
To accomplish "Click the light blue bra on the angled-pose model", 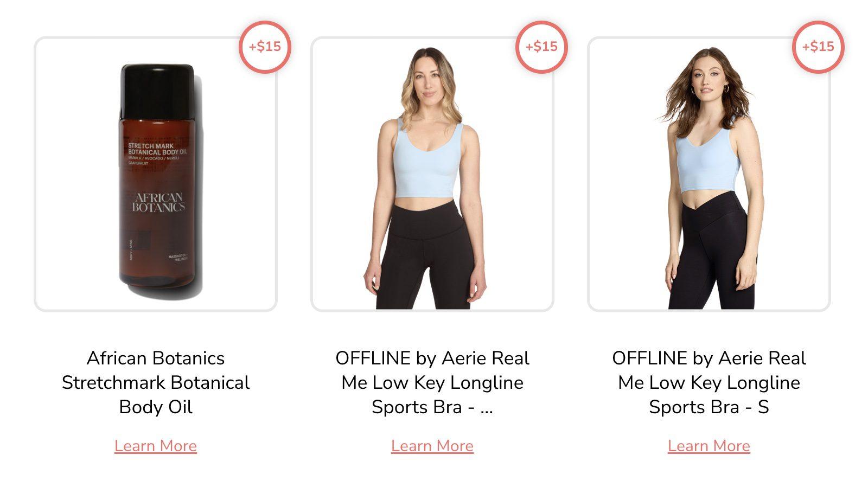I will coord(706,163).
